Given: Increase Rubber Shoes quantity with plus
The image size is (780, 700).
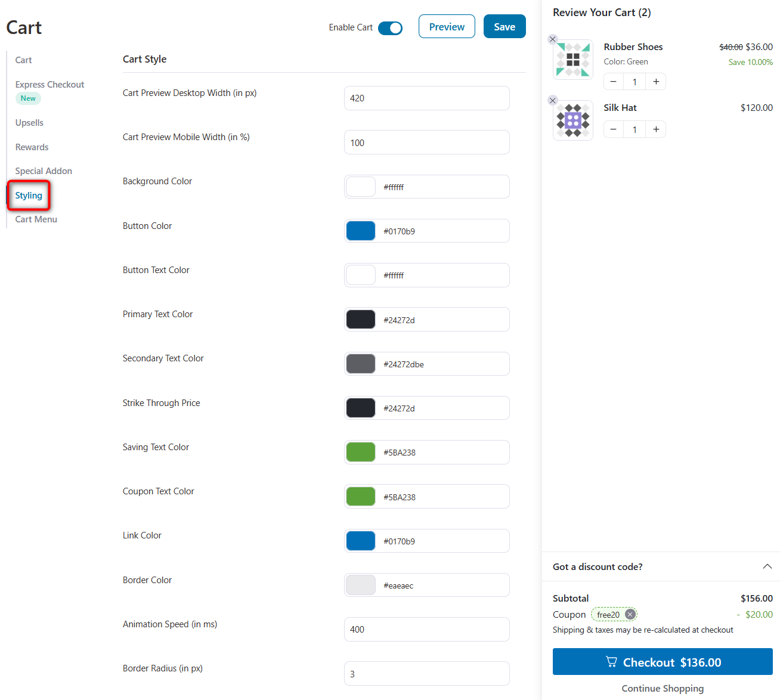Looking at the screenshot, I should point(656,82).
